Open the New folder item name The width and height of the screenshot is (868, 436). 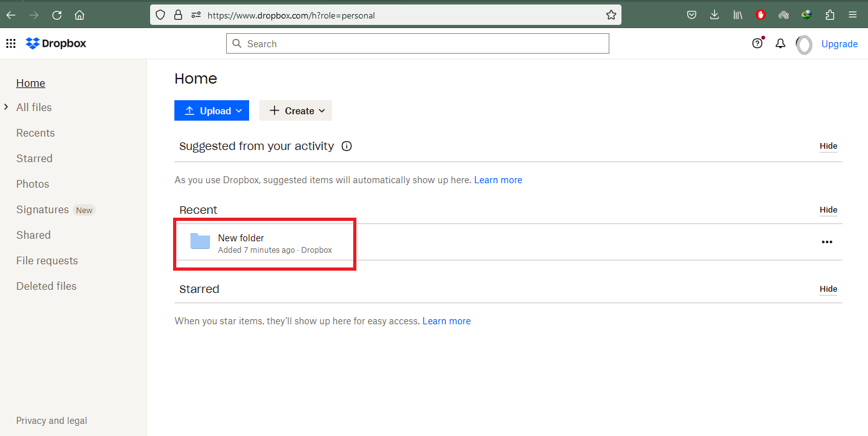(241, 238)
